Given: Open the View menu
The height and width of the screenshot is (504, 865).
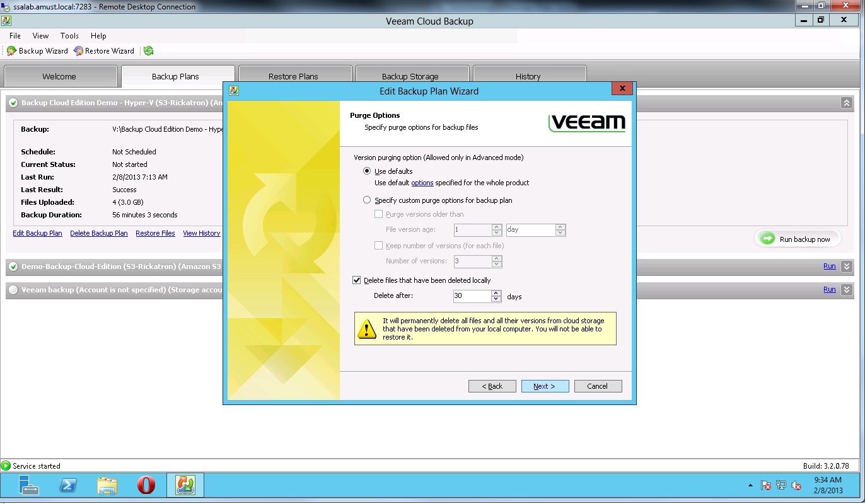Looking at the screenshot, I should pos(40,36).
